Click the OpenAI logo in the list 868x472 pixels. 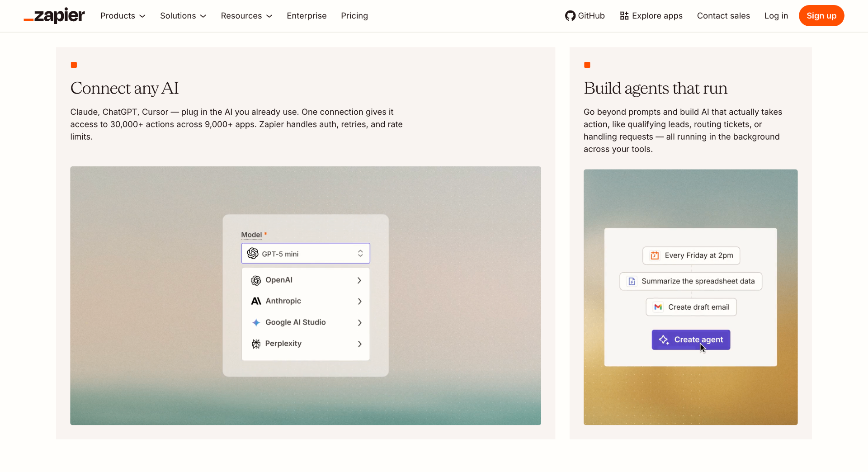pyautogui.click(x=256, y=280)
